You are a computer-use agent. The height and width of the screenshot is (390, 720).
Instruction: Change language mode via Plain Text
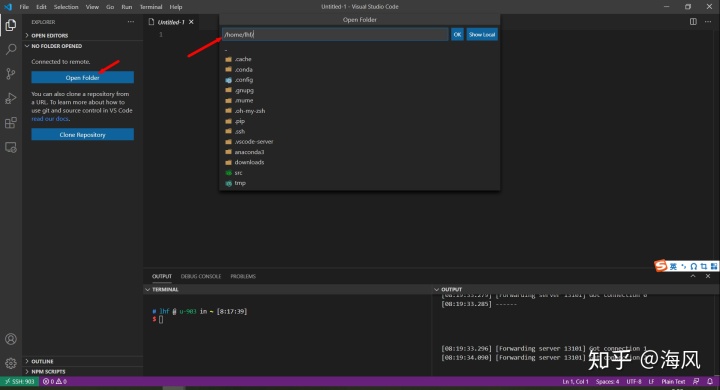tap(673, 381)
